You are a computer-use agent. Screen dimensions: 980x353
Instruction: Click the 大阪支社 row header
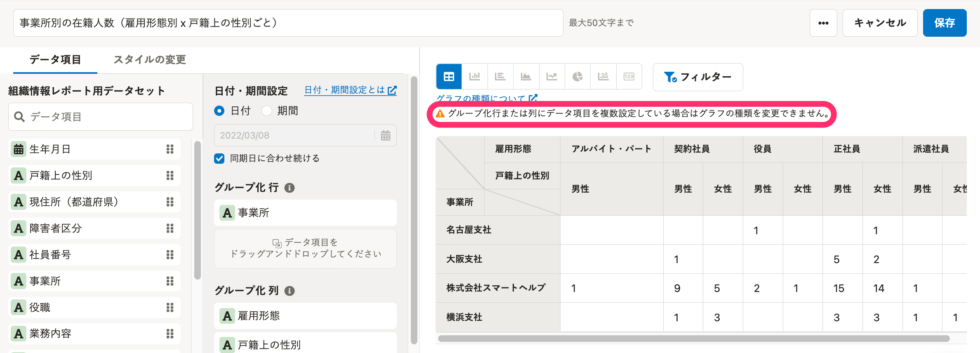click(x=498, y=259)
